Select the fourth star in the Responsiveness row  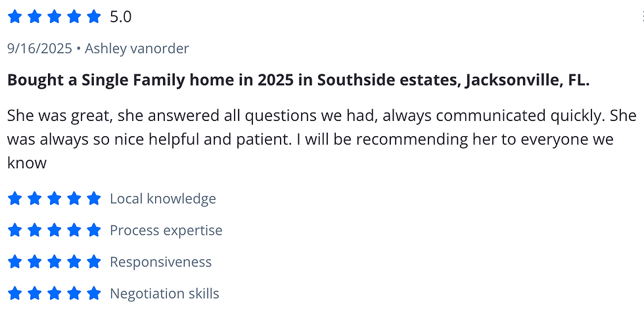coord(74,262)
